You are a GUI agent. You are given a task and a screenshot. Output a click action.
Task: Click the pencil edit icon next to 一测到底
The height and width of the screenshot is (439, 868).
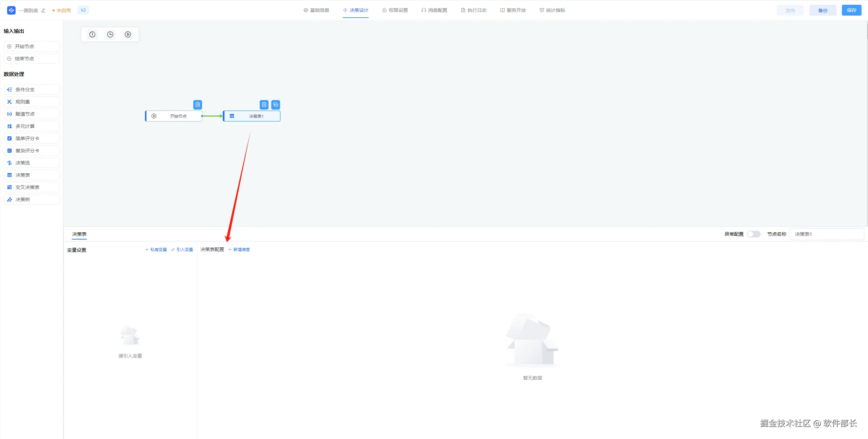[43, 11]
